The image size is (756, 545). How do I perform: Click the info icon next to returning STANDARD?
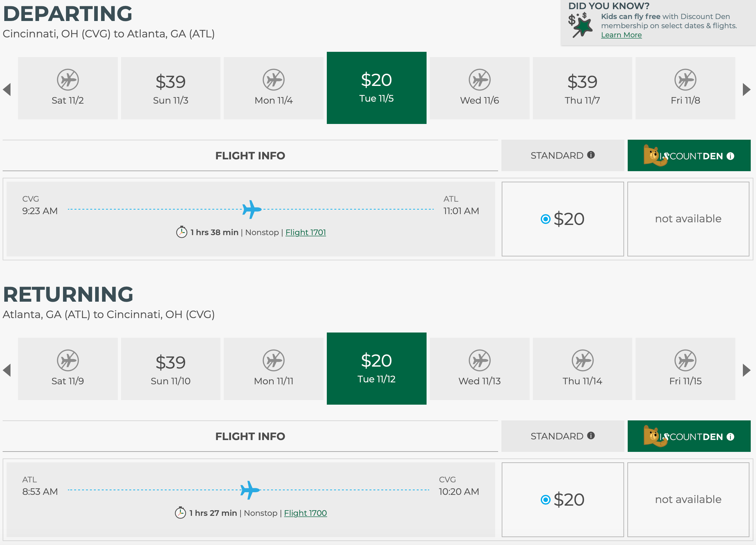tap(591, 435)
